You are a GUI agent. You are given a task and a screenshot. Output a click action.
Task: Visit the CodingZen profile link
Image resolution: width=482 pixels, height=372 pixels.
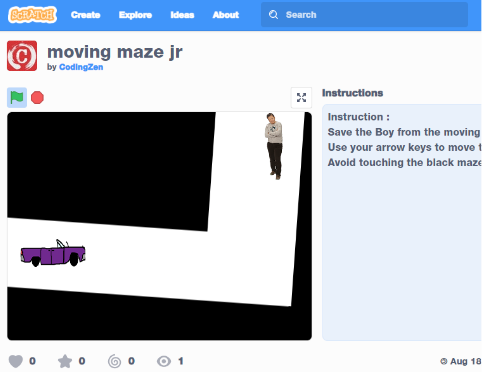[81, 67]
